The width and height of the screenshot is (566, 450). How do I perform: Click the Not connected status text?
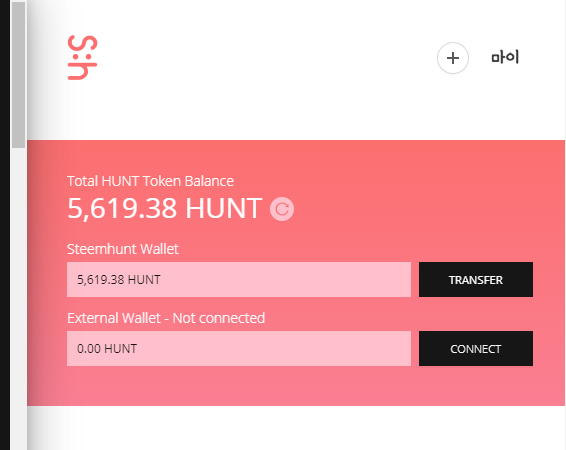click(x=219, y=318)
